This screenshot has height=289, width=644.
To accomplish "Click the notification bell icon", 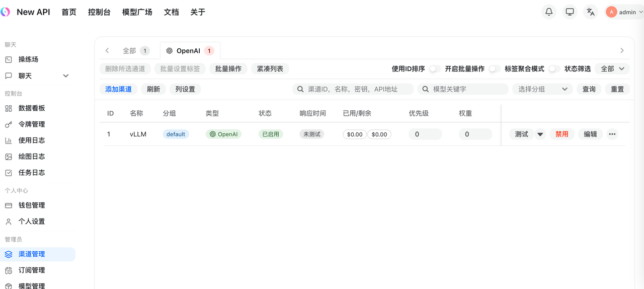I will tap(549, 12).
